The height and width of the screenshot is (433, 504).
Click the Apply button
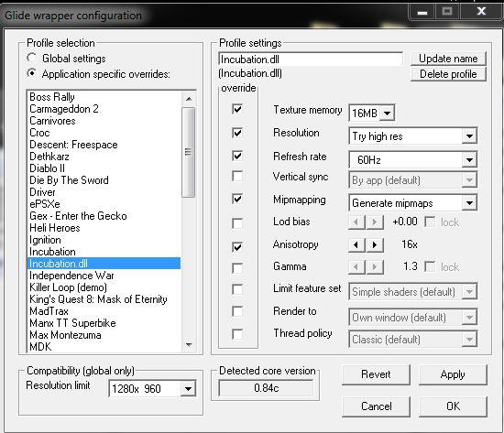coord(453,374)
